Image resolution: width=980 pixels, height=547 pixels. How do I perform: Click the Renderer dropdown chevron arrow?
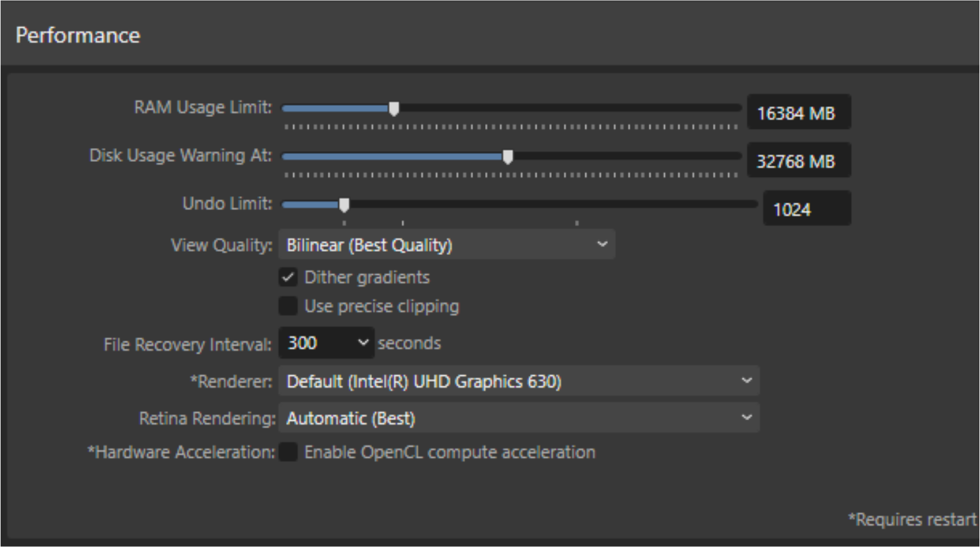(x=747, y=381)
